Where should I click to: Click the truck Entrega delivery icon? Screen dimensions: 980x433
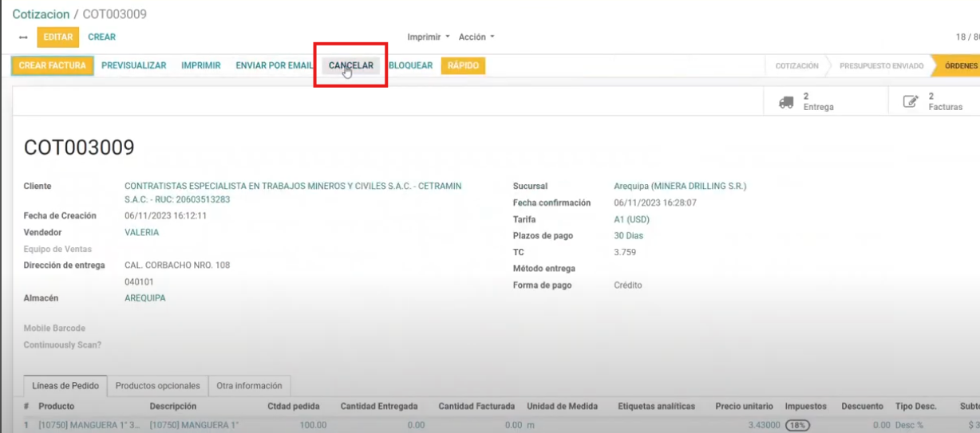coord(786,101)
